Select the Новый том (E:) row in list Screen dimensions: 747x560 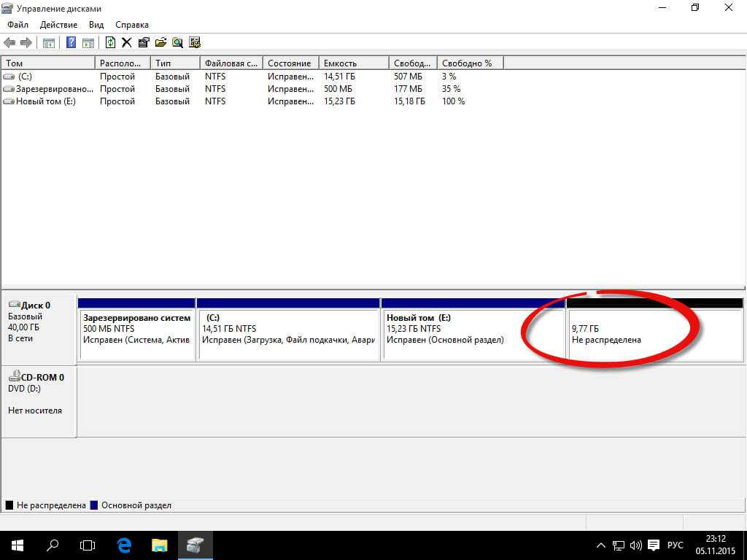click(45, 101)
